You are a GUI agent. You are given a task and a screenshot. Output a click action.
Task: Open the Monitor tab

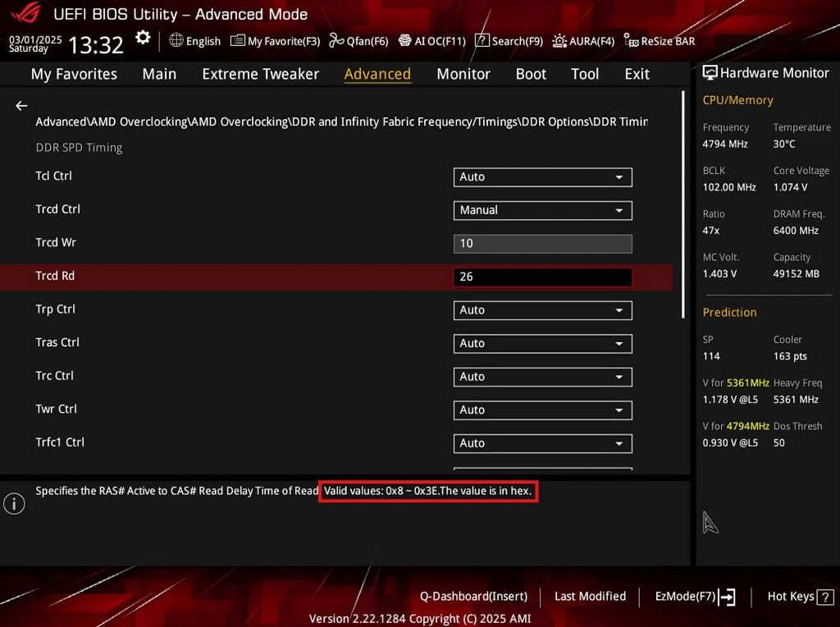(463, 74)
